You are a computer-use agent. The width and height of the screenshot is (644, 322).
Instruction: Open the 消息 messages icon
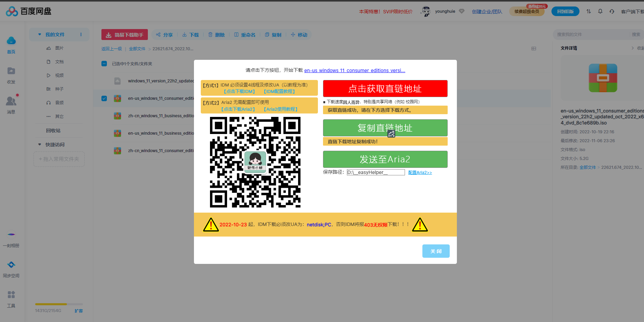11,101
